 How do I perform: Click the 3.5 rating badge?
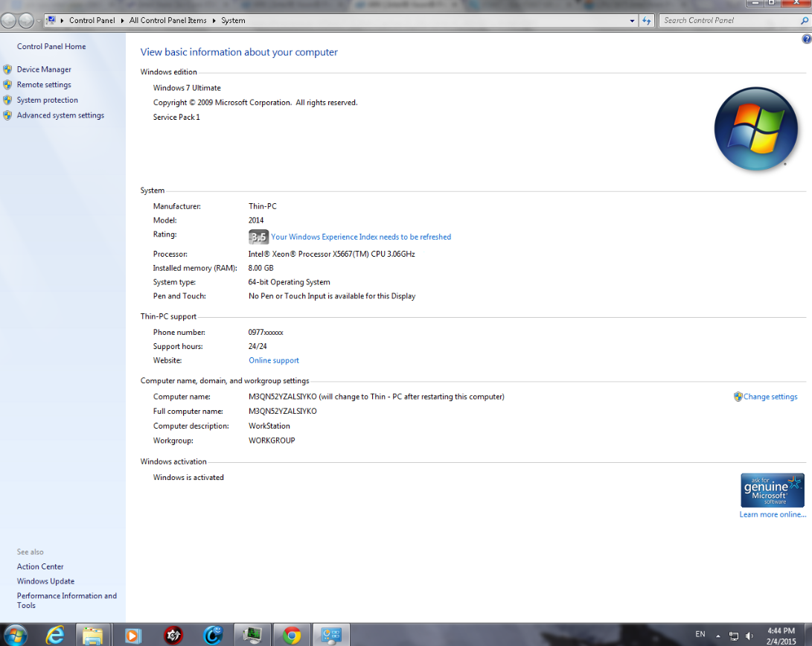[258, 237]
